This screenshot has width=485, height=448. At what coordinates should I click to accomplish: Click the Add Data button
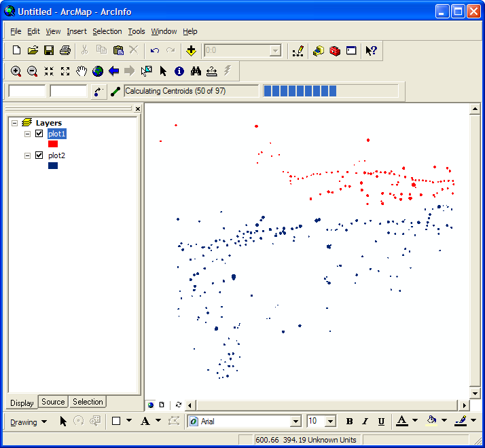click(192, 50)
